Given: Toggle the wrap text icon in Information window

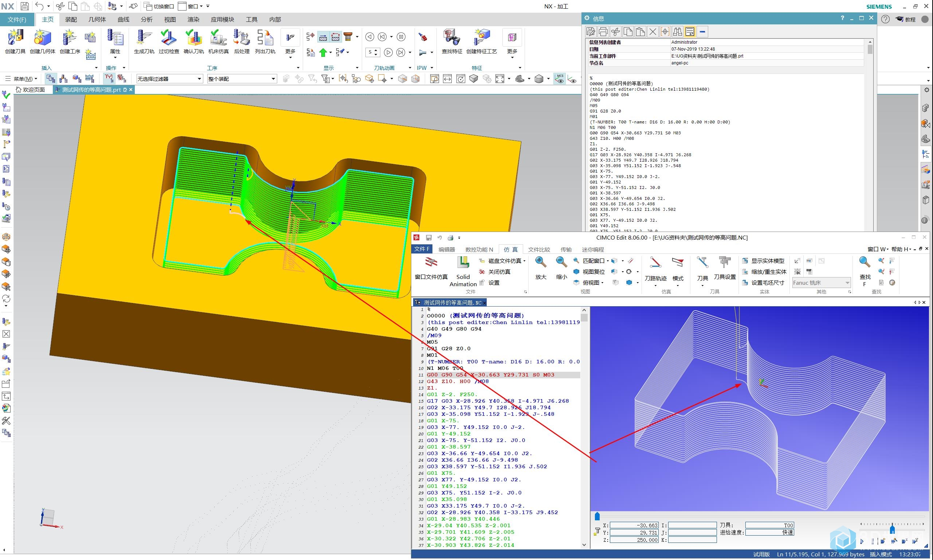Looking at the screenshot, I should (x=690, y=32).
